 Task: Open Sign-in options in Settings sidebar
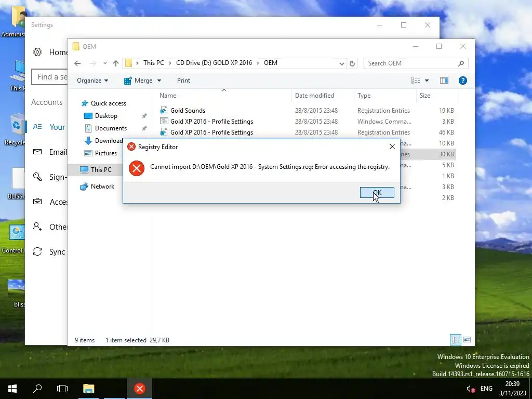click(x=49, y=177)
